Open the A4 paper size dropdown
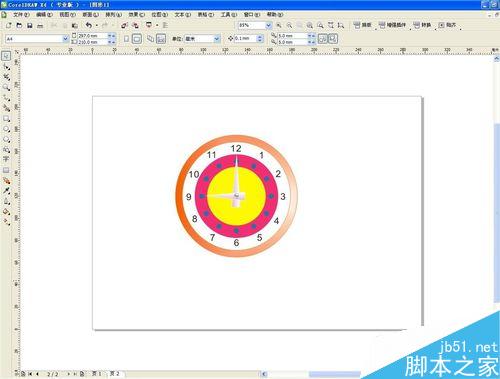 (65, 39)
